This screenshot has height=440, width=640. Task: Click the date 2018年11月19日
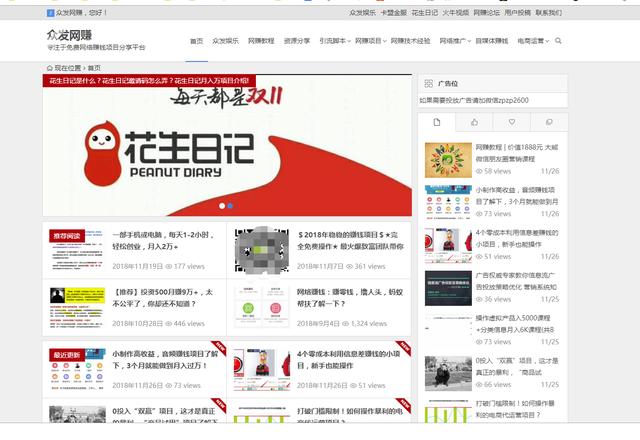138,267
